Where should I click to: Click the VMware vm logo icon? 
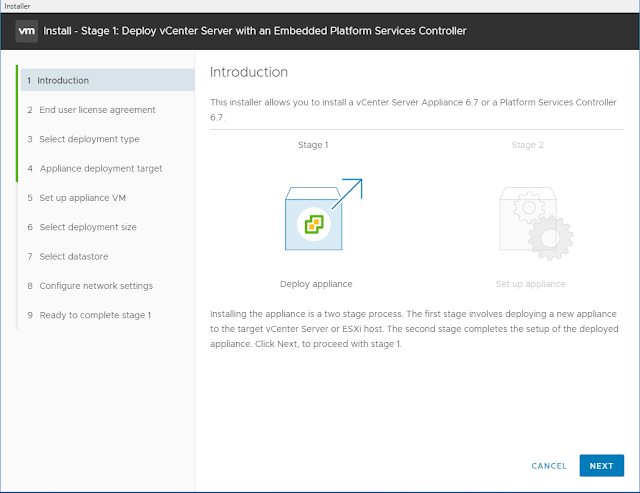pos(27,31)
